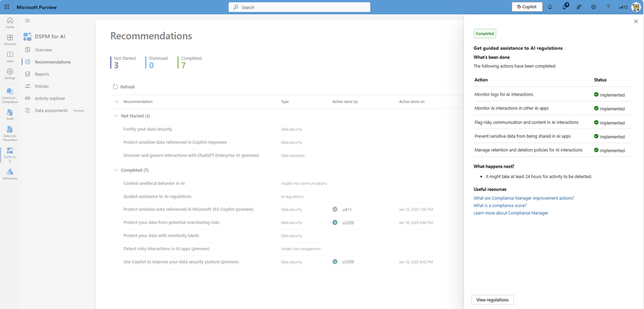The image size is (644, 309).
Task: Open Guided assistance to AI regulations row
Action: tap(157, 196)
